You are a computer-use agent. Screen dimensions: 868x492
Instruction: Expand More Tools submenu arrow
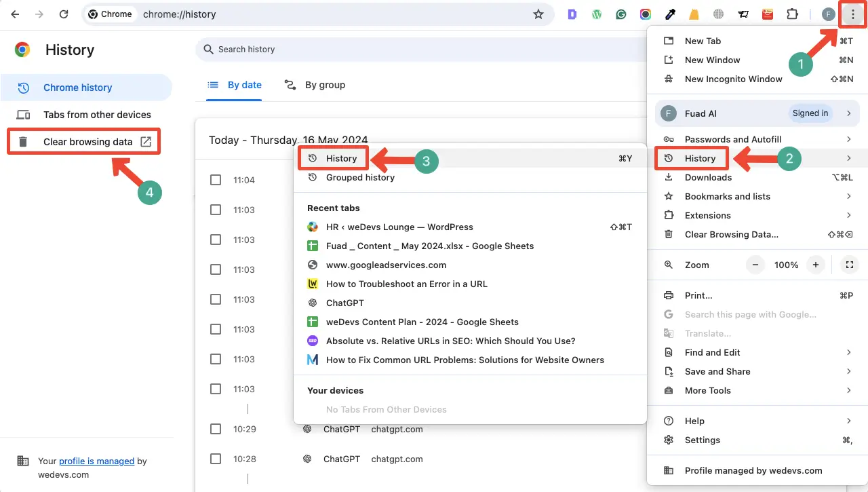pos(848,390)
